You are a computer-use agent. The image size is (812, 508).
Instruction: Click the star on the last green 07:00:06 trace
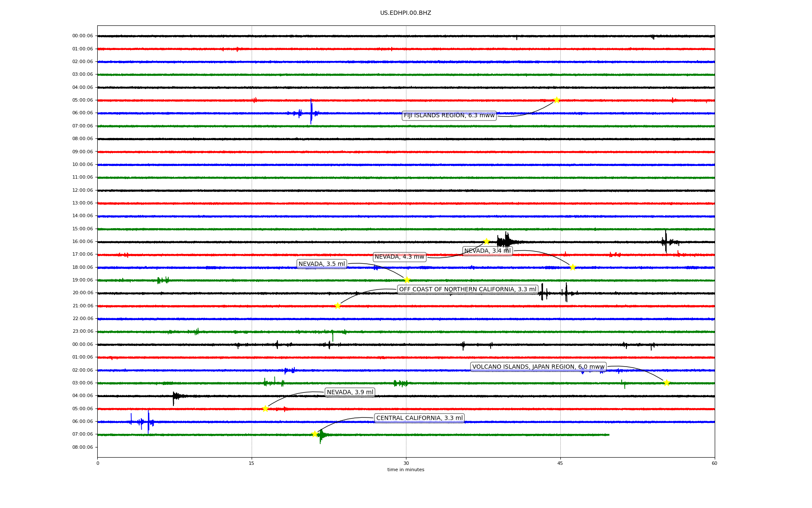pyautogui.click(x=315, y=434)
